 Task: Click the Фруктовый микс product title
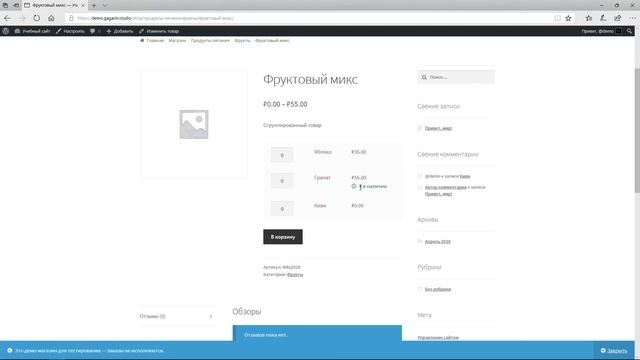coord(310,79)
